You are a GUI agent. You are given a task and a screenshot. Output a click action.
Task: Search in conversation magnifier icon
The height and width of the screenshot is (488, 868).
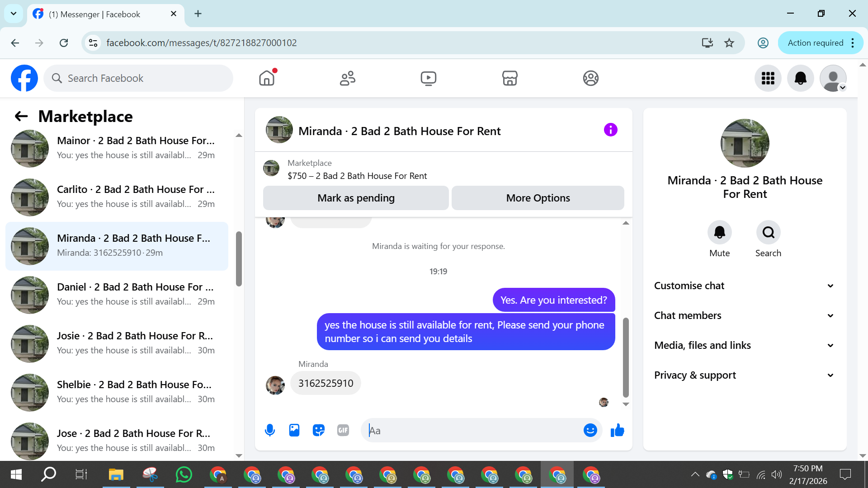tap(768, 232)
